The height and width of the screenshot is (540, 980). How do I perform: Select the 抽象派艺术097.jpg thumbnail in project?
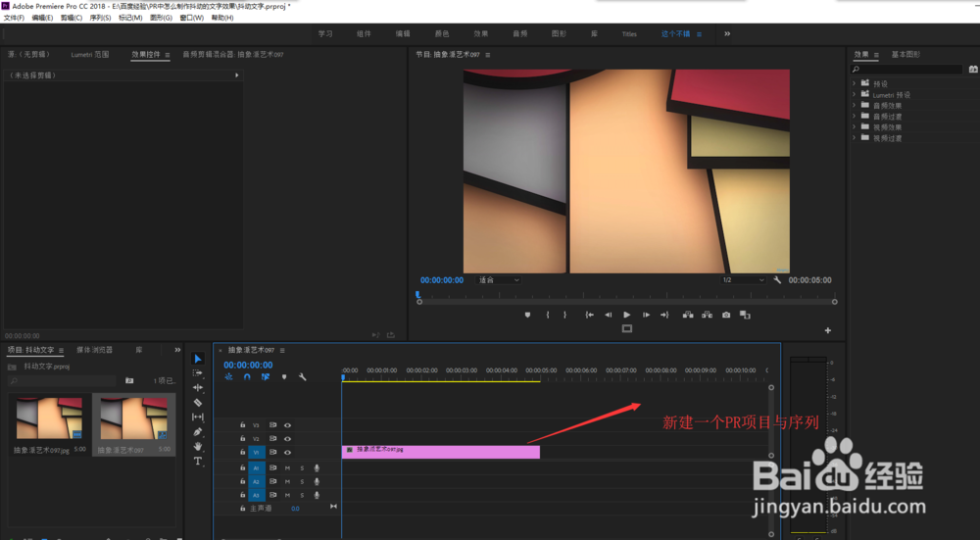click(49, 418)
